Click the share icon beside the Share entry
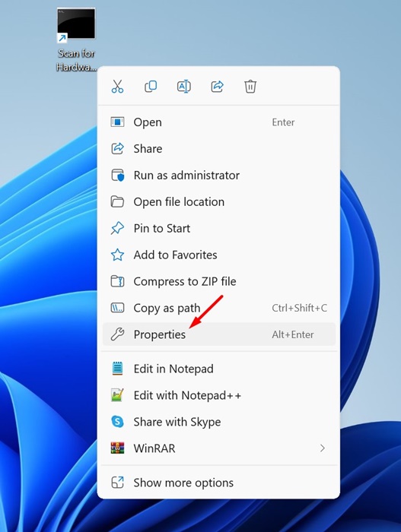401x532 pixels. (x=117, y=149)
